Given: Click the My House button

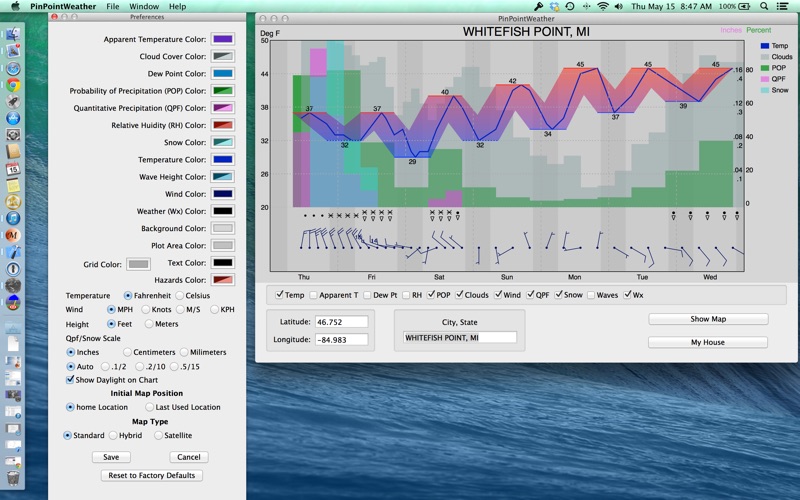Looking at the screenshot, I should click(x=708, y=342).
